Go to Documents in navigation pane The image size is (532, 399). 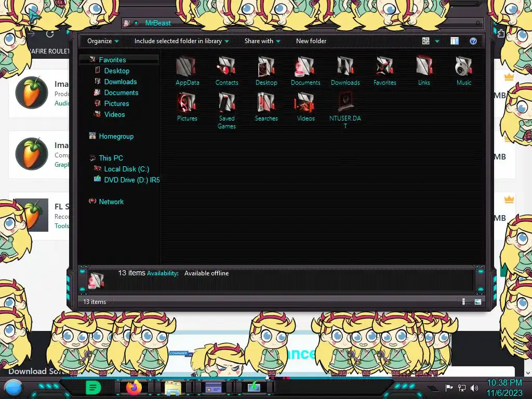pyautogui.click(x=121, y=92)
